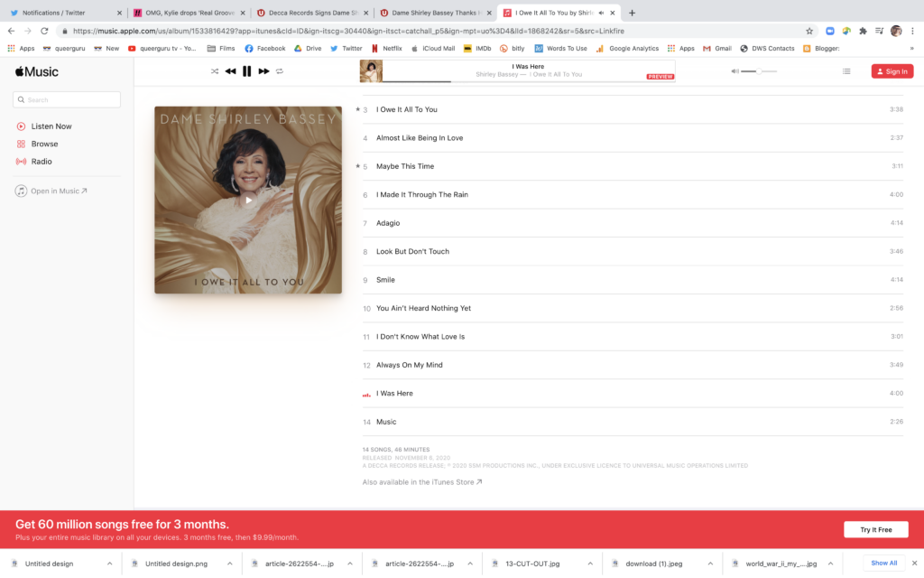Open the browser extensions puzzle icon
The width and height of the screenshot is (924, 578).
[863, 31]
